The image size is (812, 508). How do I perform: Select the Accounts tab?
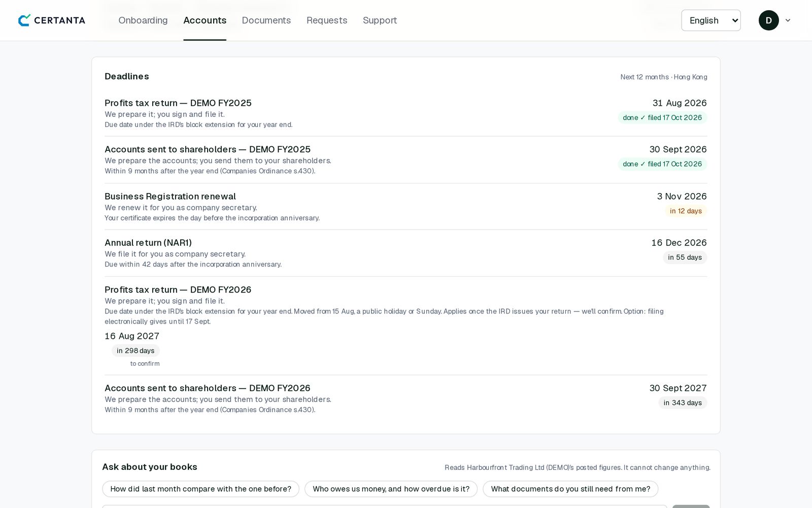[205, 20]
